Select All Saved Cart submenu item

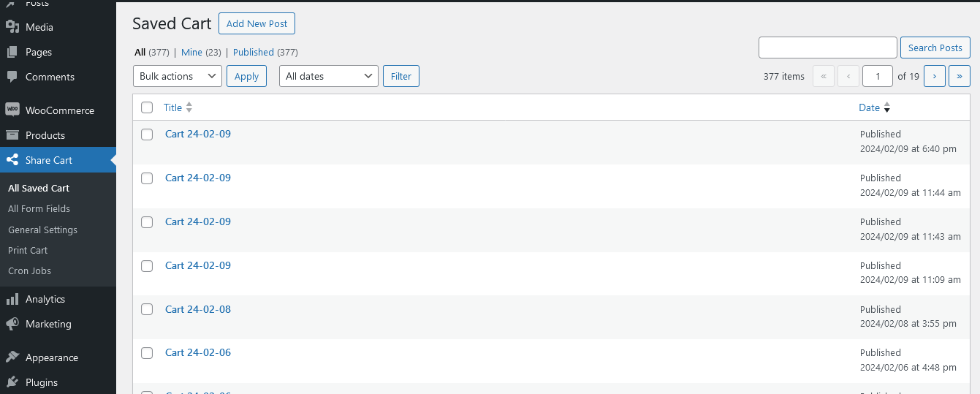click(x=39, y=188)
